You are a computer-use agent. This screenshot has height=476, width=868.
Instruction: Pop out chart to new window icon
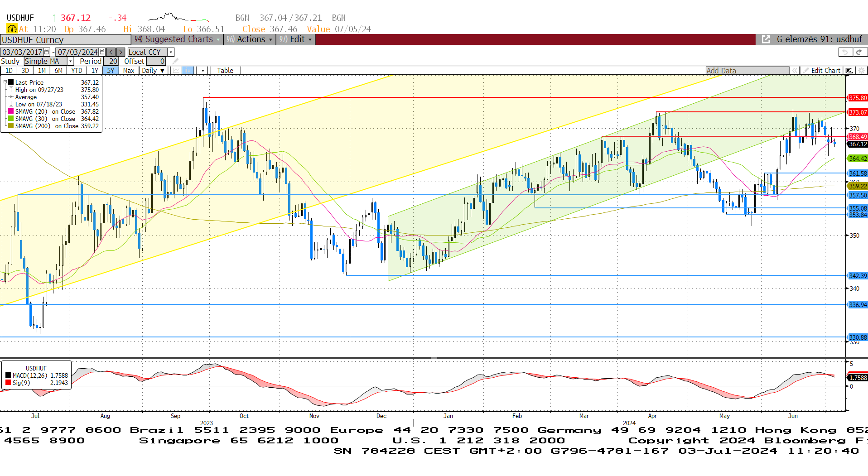point(766,39)
